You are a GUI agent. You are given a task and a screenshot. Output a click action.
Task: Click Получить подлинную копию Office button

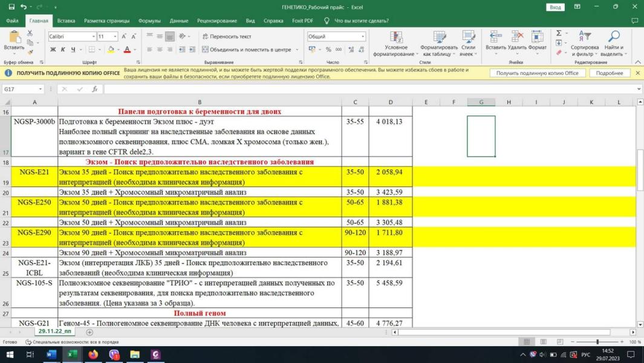538,73
